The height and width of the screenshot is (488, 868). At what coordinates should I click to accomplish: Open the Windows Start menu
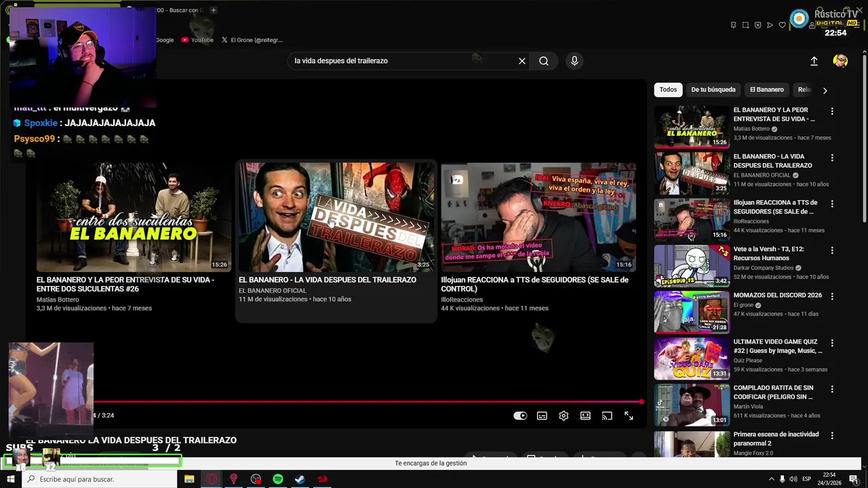(10, 479)
